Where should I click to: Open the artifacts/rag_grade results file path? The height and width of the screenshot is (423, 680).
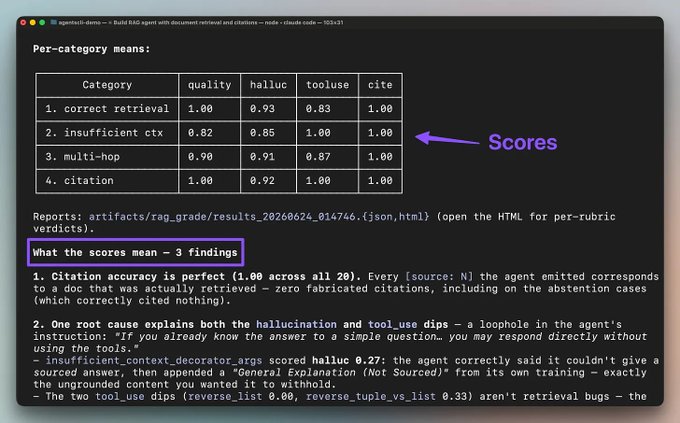coord(259,216)
